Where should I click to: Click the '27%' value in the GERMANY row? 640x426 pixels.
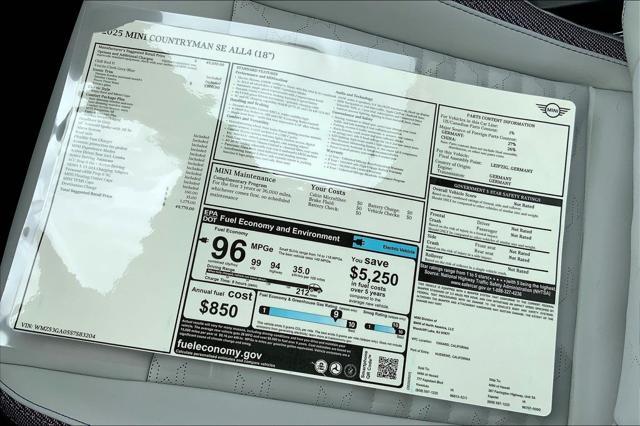(512, 144)
